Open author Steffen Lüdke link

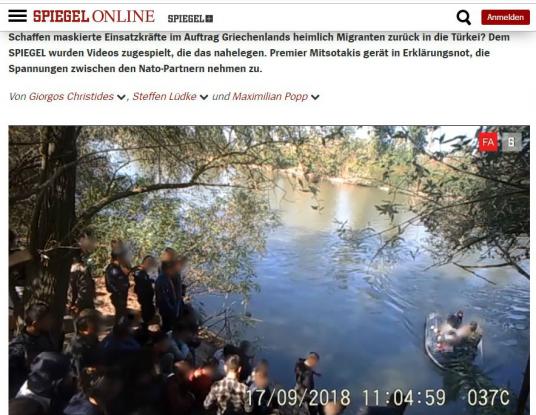click(x=164, y=96)
